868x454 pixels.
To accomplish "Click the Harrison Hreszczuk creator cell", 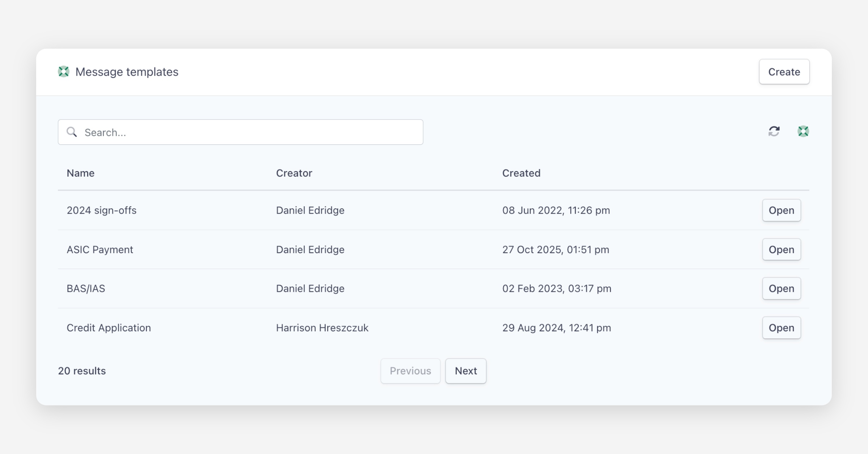I will point(322,328).
